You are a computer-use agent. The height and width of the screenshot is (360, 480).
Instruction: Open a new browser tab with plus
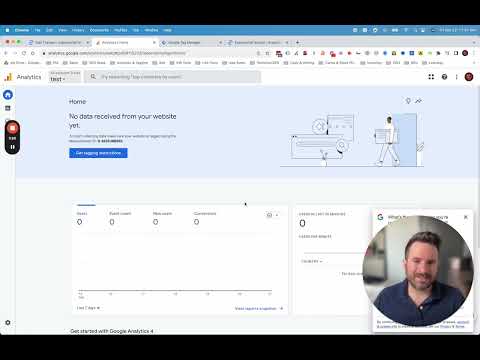298,42
